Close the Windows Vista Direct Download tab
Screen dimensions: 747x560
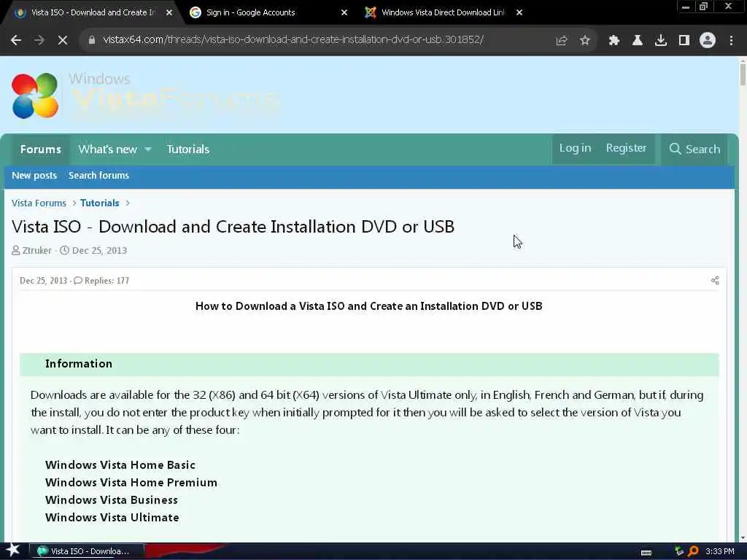[519, 12]
